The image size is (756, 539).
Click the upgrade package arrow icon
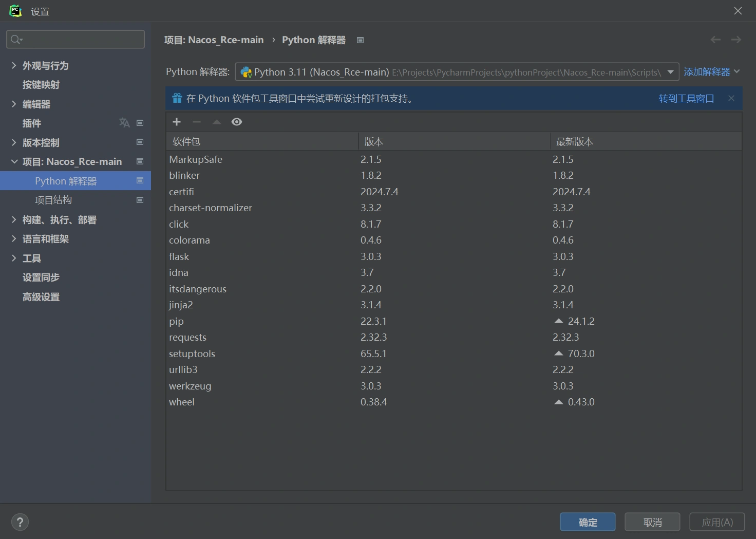[217, 122]
